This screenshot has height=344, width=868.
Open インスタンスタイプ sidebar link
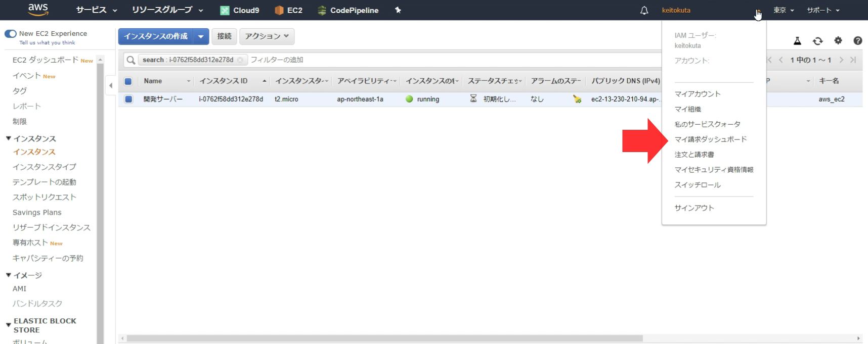point(45,167)
